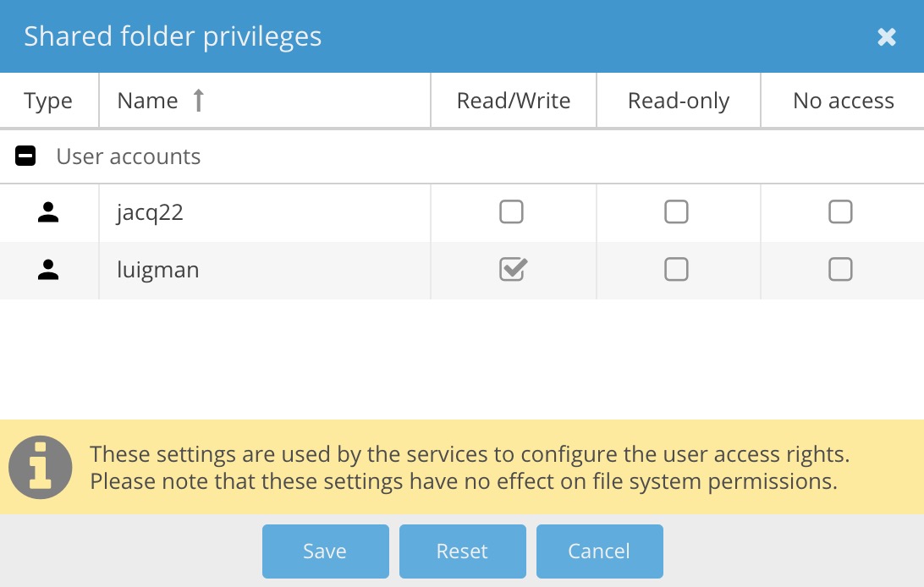
Task: Check No access for luigman
Action: (840, 269)
